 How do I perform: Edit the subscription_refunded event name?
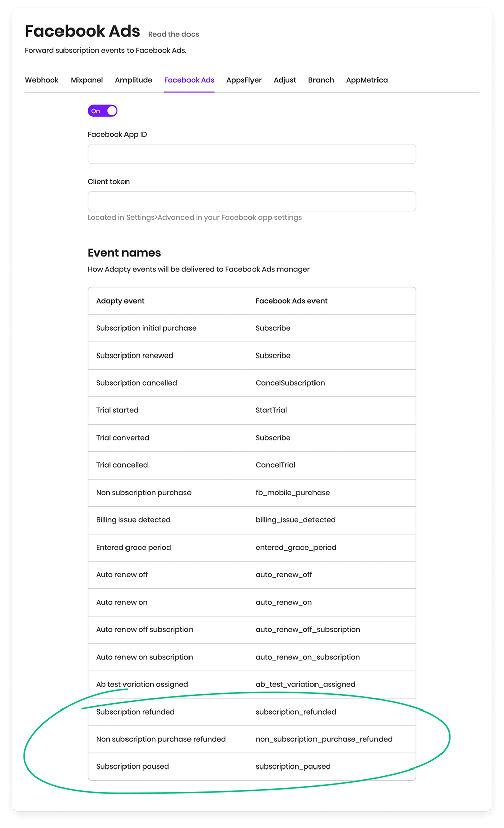(x=296, y=712)
